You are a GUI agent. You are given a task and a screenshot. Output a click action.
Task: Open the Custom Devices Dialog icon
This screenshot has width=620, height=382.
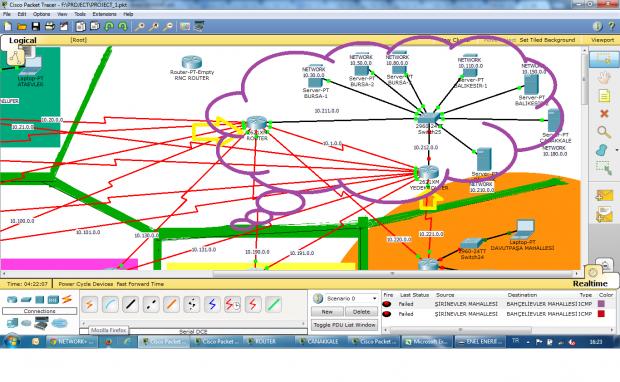tap(199, 26)
